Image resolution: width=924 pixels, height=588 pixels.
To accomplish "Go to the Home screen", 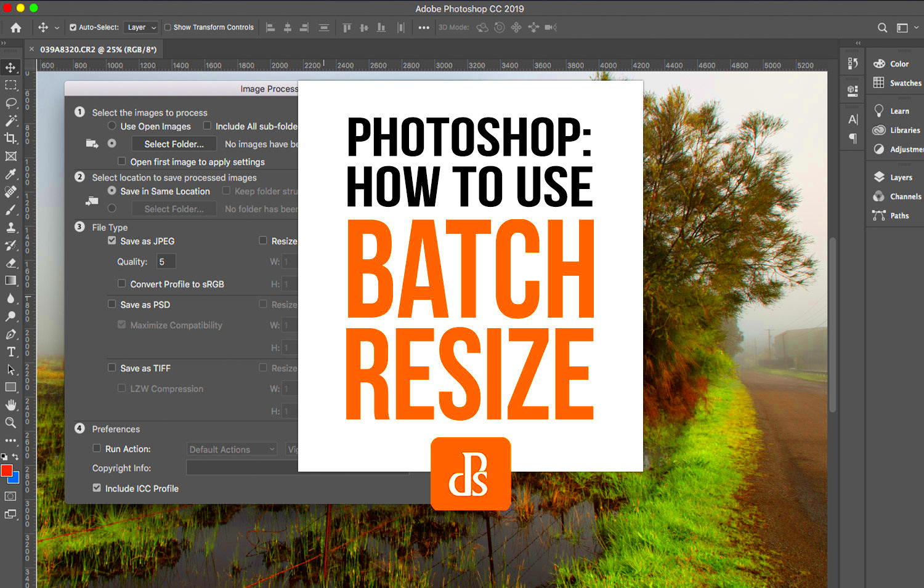I will [x=16, y=28].
